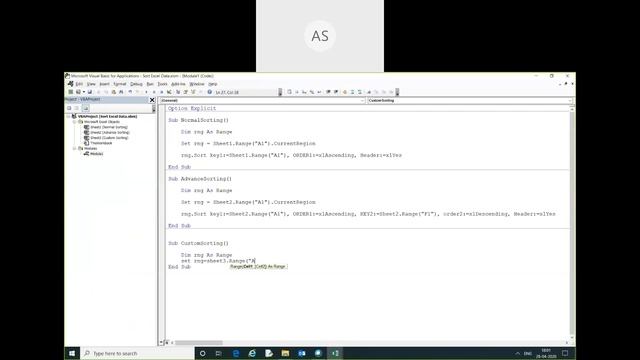Open the Add-Ins menu

coord(178,84)
